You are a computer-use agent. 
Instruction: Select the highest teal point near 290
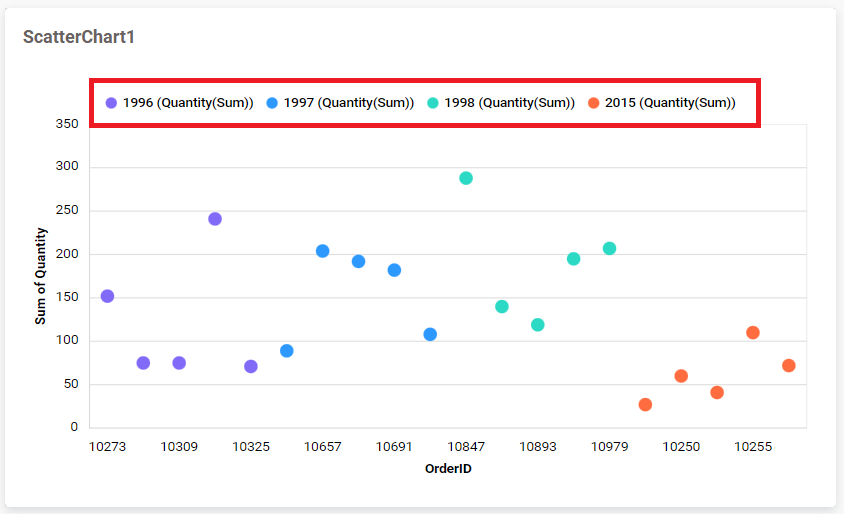466,178
